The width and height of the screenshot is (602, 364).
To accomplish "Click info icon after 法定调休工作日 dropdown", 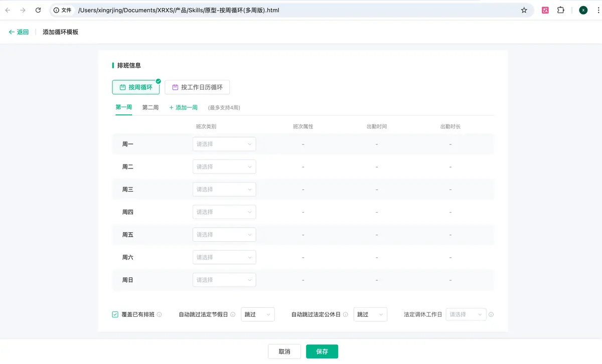I will click(491, 315).
